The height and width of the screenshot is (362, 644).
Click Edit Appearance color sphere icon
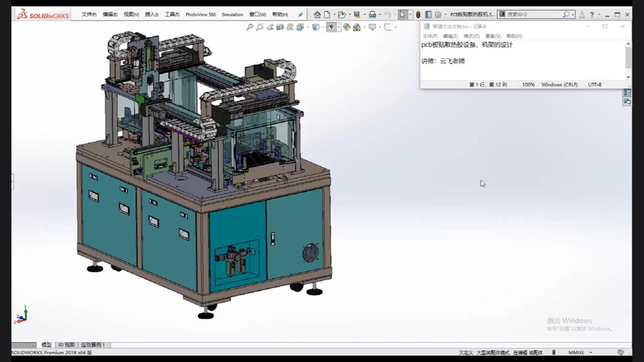coord(347,27)
